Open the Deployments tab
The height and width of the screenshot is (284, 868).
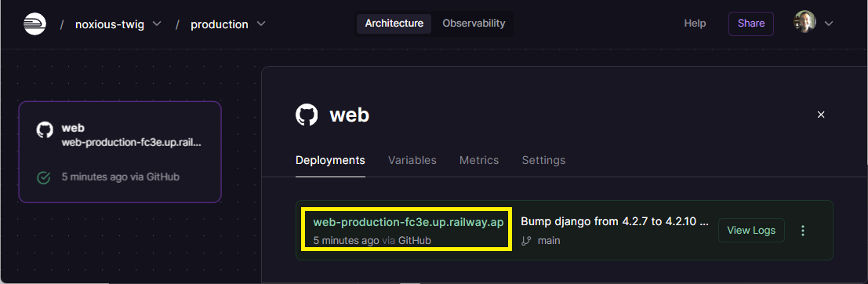[330, 161]
